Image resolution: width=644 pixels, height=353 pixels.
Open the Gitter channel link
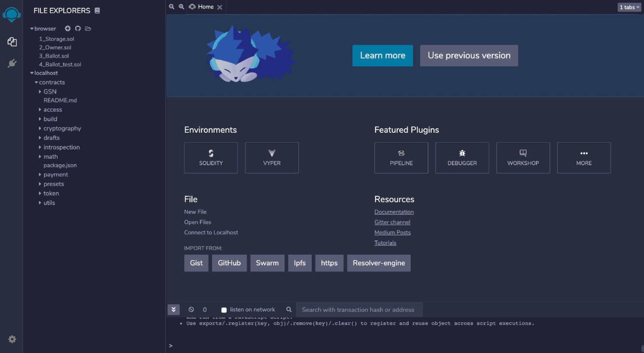(392, 222)
